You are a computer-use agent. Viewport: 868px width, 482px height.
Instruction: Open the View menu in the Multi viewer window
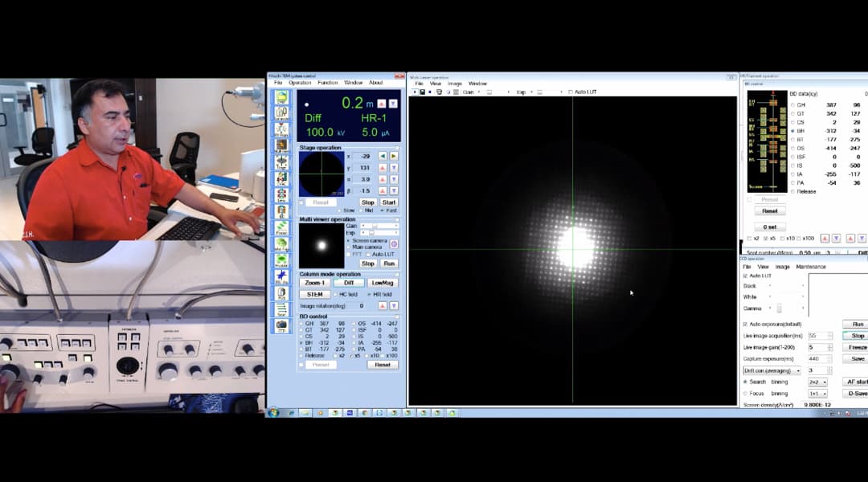click(x=436, y=84)
